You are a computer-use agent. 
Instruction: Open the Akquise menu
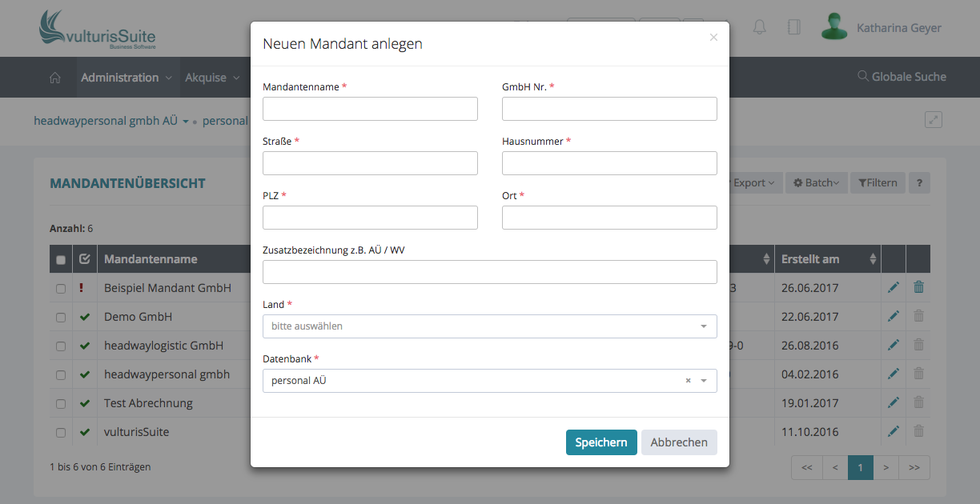click(211, 78)
